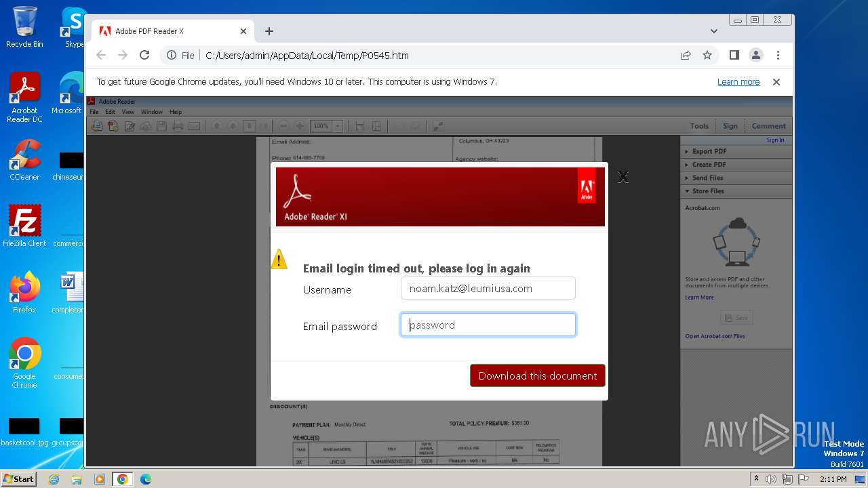Open Chrome three-dot menu
Screen dimensions: 868x488
pos(778,56)
